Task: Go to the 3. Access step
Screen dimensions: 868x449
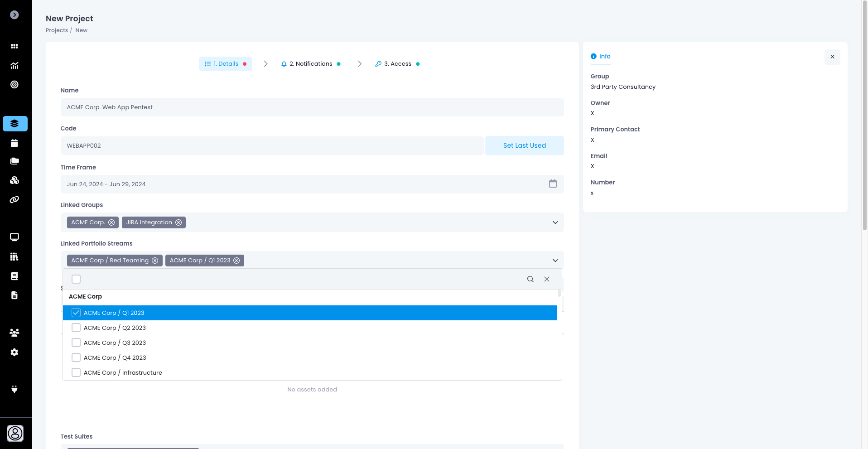Action: pyautogui.click(x=397, y=64)
